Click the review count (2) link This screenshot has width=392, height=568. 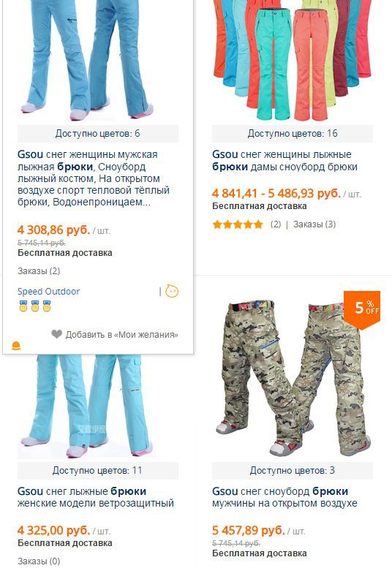(276, 224)
